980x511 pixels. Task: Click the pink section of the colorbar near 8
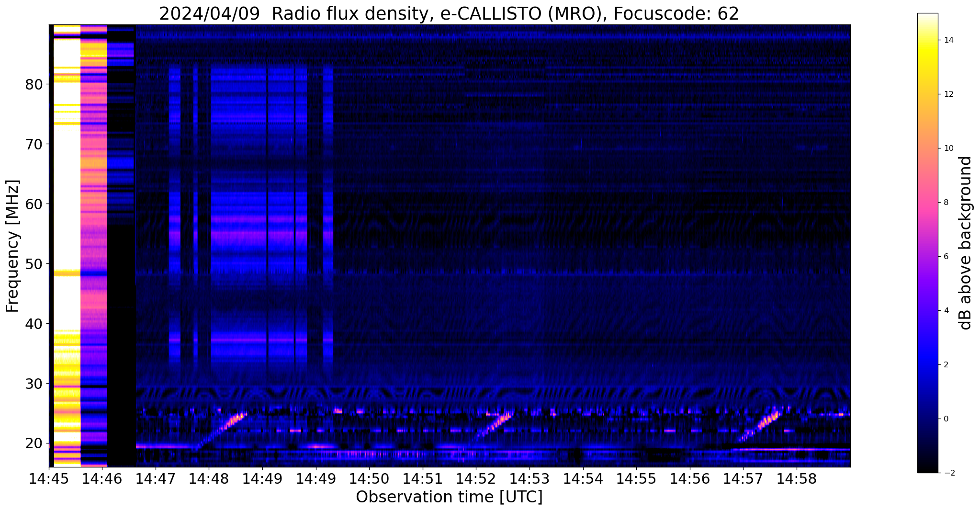point(927,203)
